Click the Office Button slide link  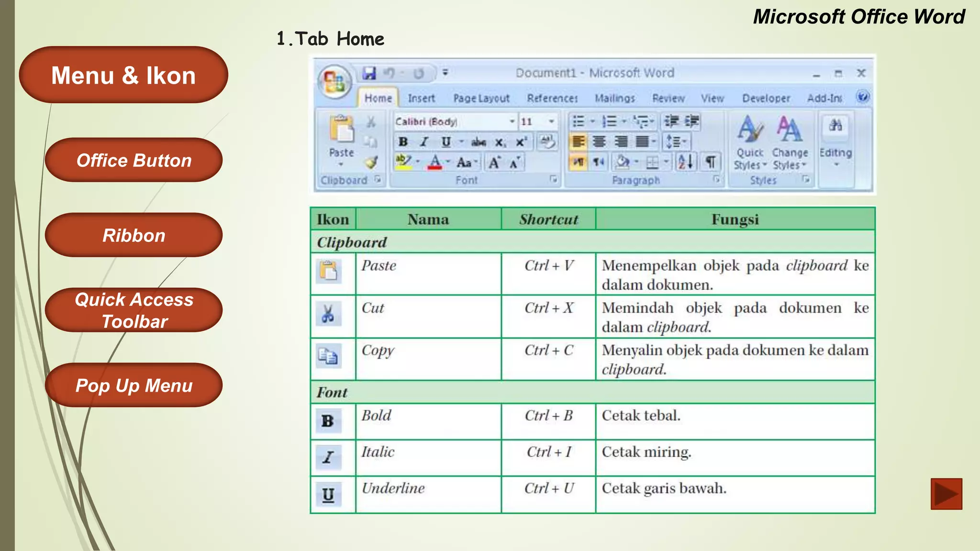134,160
